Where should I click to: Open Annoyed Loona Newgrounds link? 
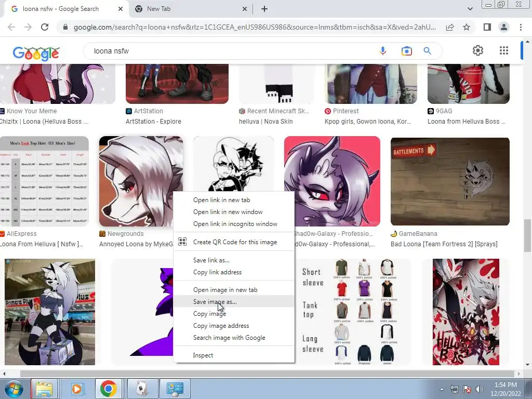coord(136,244)
